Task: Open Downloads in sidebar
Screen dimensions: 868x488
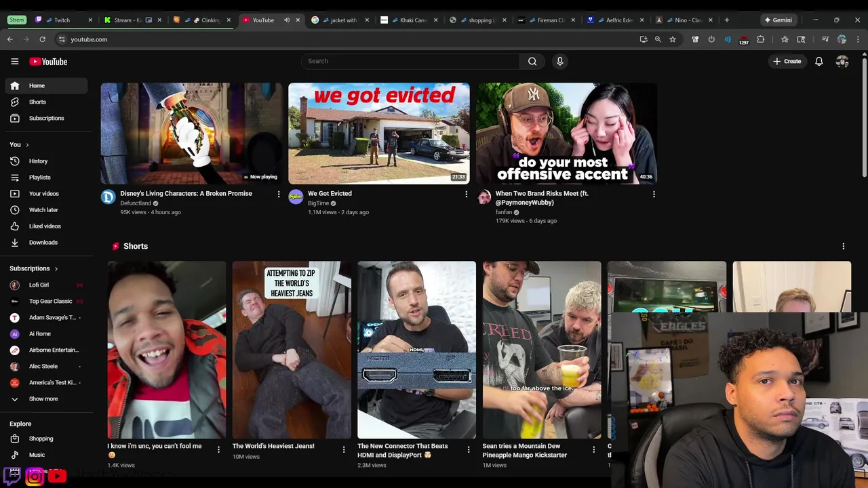Action: tap(46, 243)
